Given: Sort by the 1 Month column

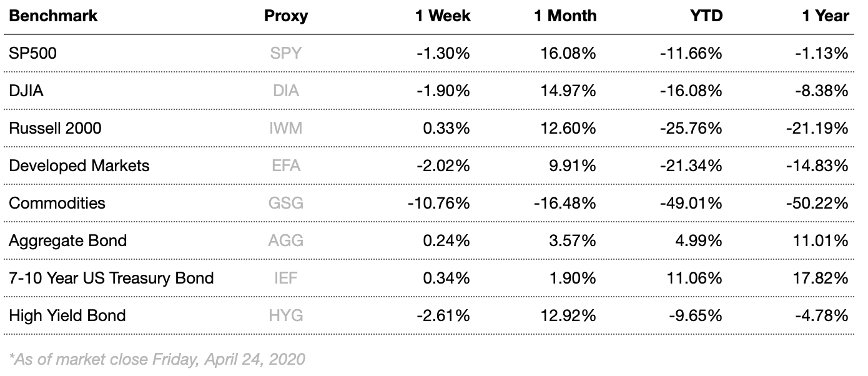Looking at the screenshot, I should (x=565, y=16).
